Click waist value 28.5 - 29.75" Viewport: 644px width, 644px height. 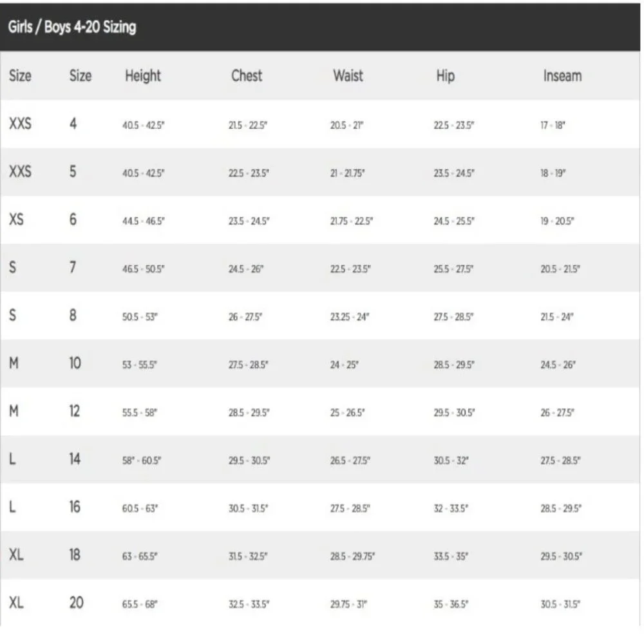tap(352, 556)
